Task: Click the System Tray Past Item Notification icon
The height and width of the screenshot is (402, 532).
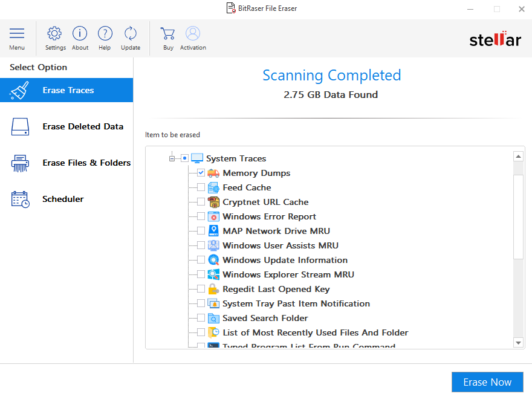Action: (213, 303)
